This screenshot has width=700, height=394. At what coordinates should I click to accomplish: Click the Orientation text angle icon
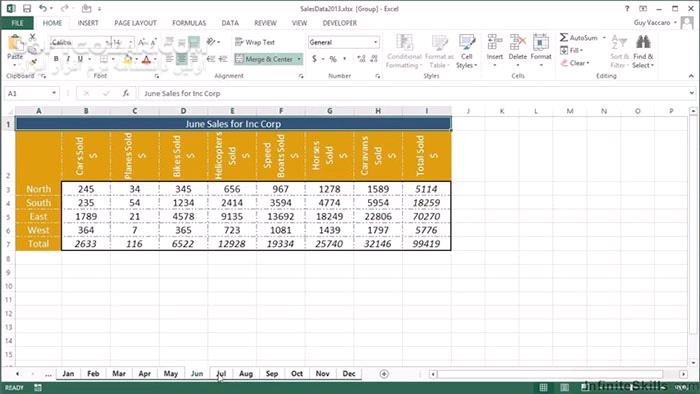pyautogui.click(x=211, y=42)
